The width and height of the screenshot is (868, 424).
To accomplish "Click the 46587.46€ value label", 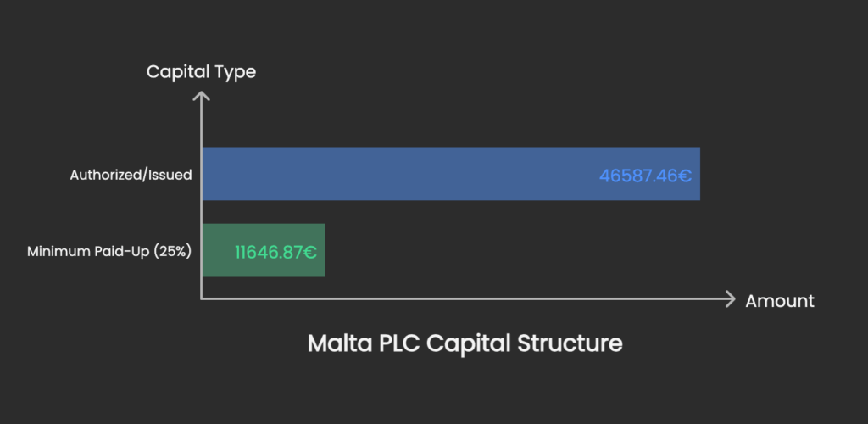I will [645, 176].
